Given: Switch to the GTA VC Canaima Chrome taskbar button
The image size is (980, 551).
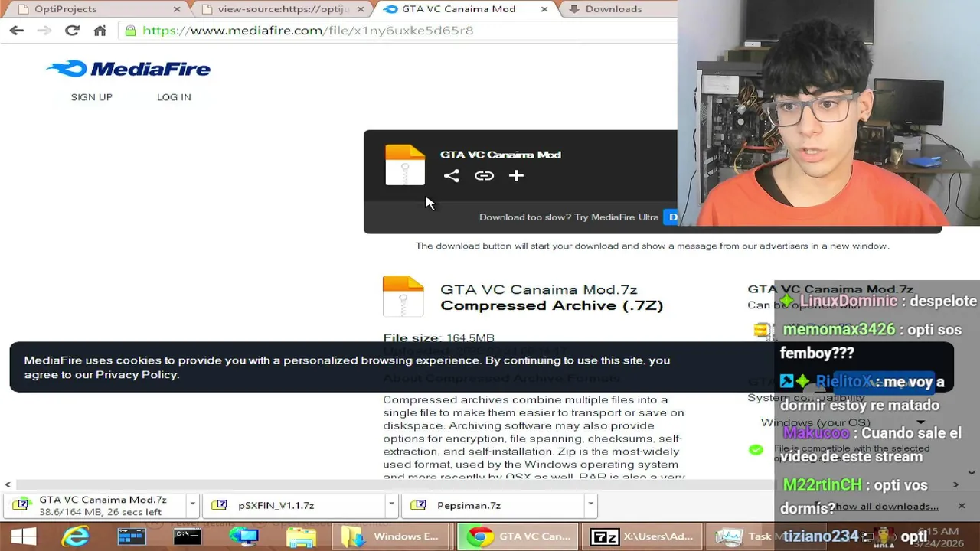Looking at the screenshot, I should coord(517,536).
